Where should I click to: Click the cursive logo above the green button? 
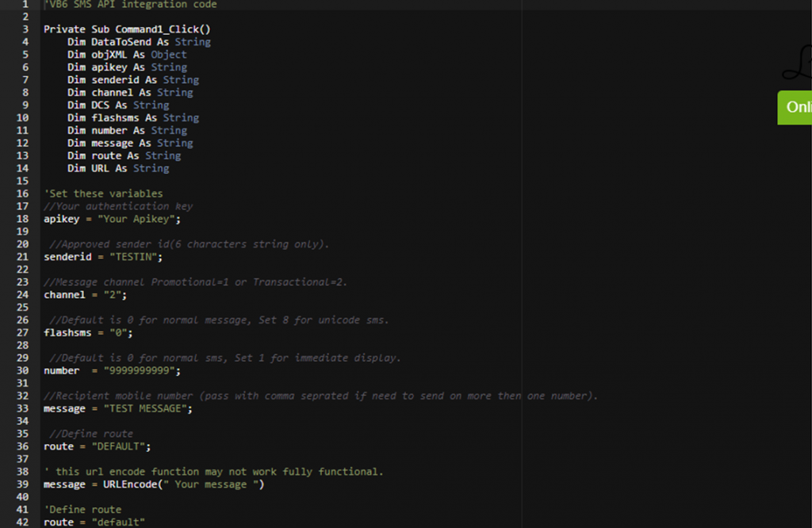point(796,68)
